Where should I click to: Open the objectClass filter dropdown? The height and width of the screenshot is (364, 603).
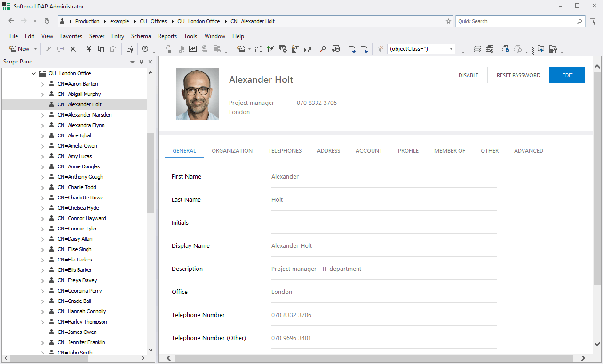451,49
